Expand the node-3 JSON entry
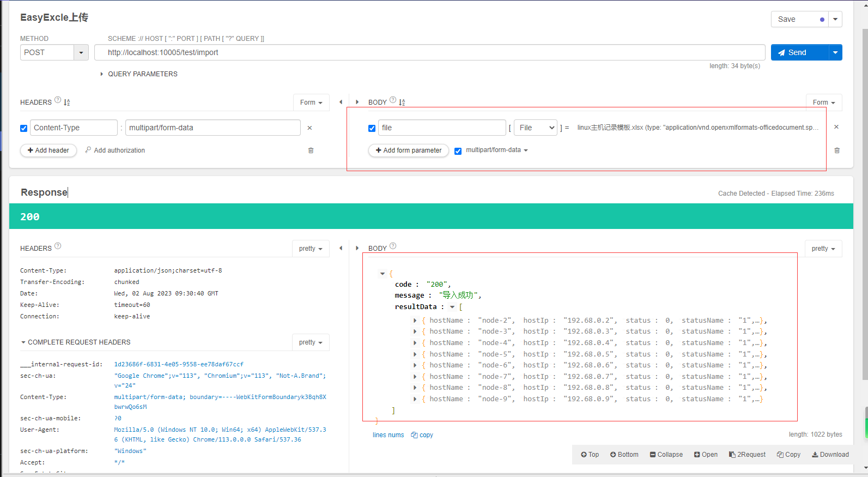 415,331
